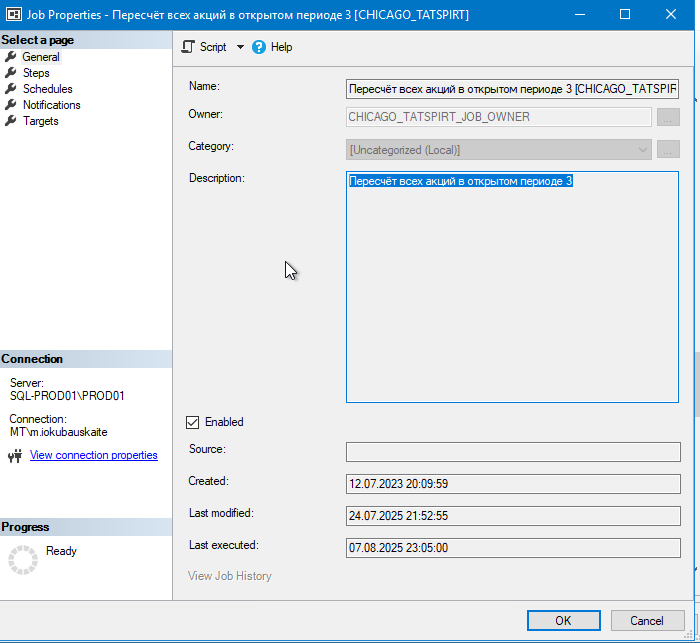Screen dimensions: 700x643
Task: Click the Created date field
Action: (513, 484)
